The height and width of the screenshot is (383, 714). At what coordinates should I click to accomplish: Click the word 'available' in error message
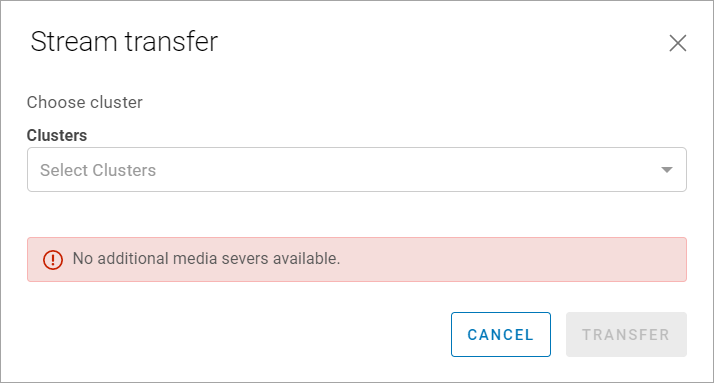pos(306,259)
